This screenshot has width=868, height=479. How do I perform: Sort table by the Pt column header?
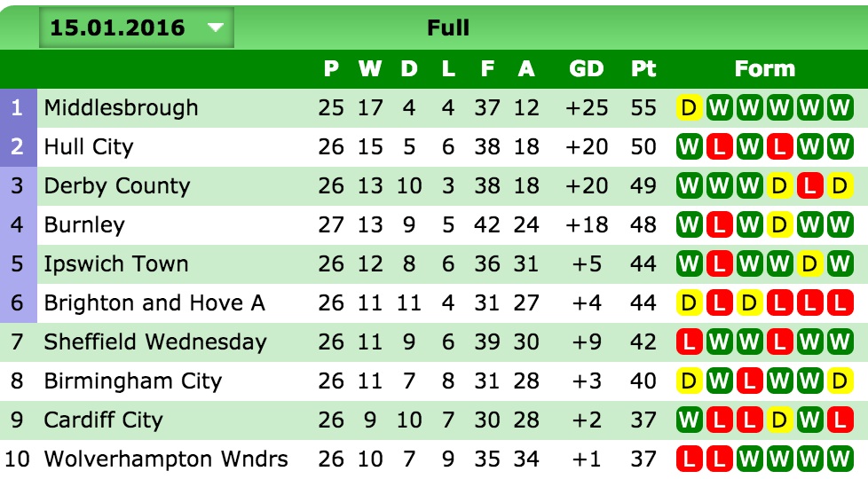pyautogui.click(x=643, y=68)
